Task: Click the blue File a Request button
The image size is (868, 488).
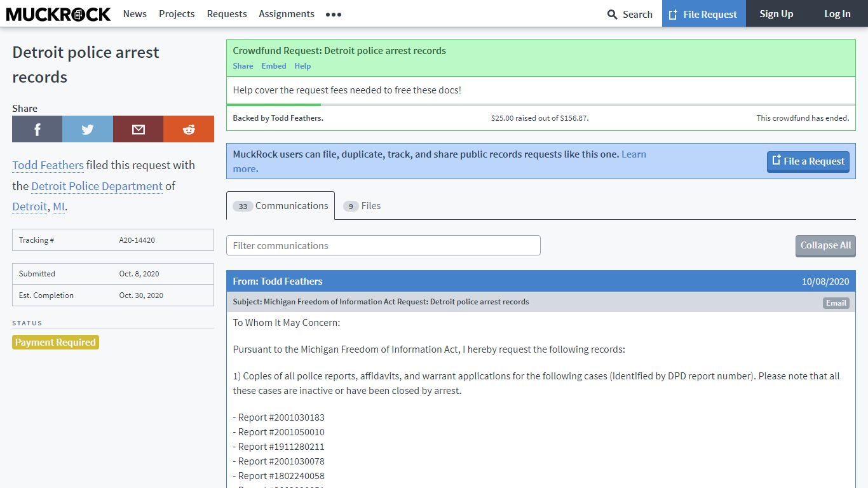Action: (808, 161)
